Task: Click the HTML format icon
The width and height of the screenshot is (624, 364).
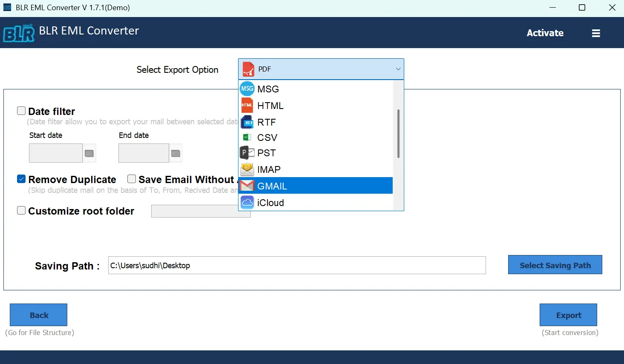Action: pyautogui.click(x=247, y=105)
